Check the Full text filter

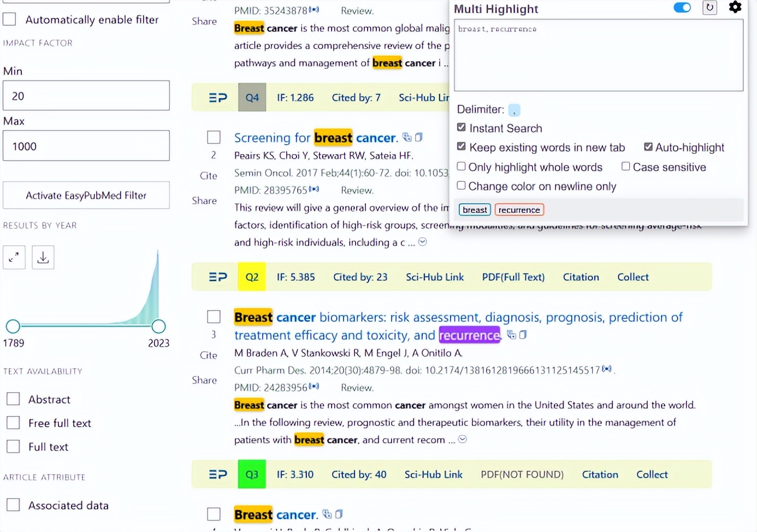pyautogui.click(x=13, y=446)
